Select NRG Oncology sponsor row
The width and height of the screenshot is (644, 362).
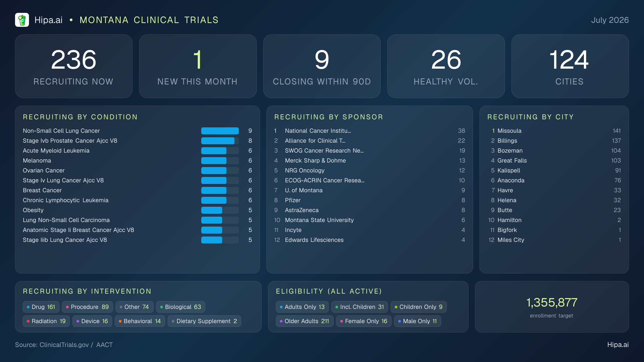tap(369, 171)
